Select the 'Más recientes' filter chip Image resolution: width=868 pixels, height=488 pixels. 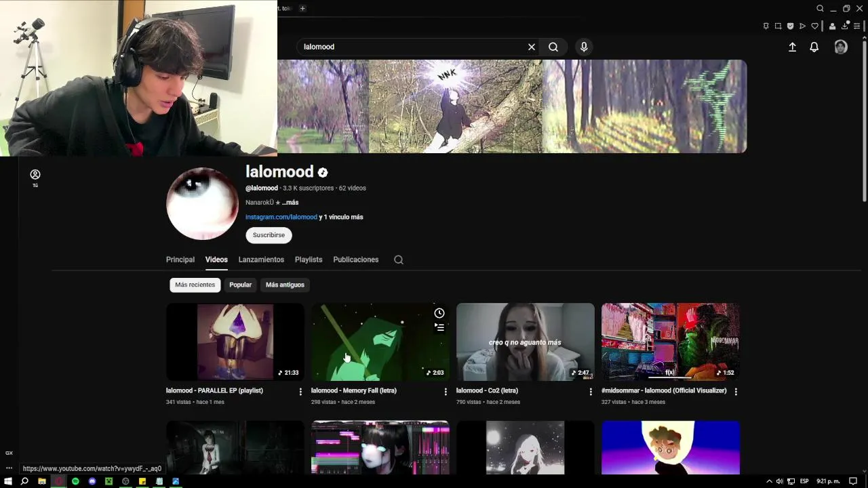tap(195, 285)
